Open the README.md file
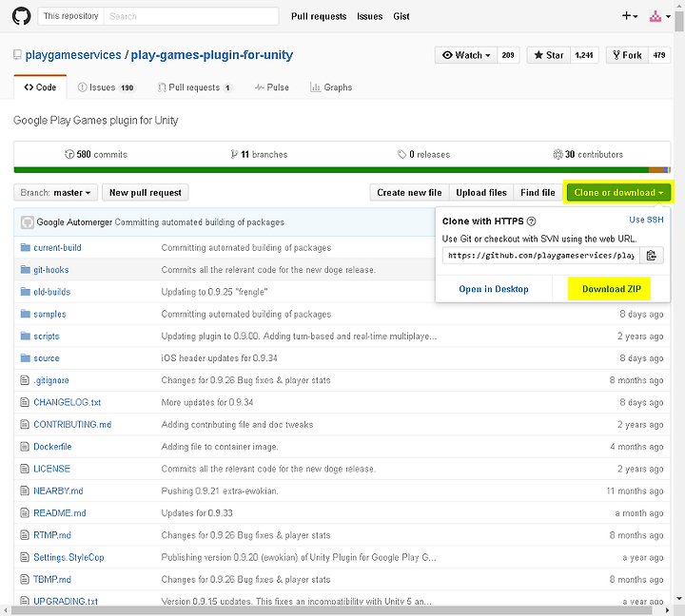The width and height of the screenshot is (685, 616). point(60,513)
